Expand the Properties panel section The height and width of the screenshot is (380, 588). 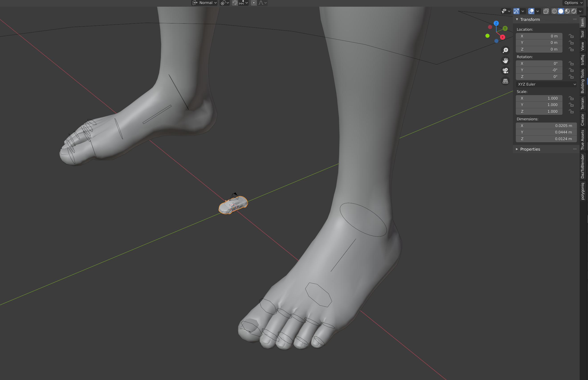pos(530,149)
